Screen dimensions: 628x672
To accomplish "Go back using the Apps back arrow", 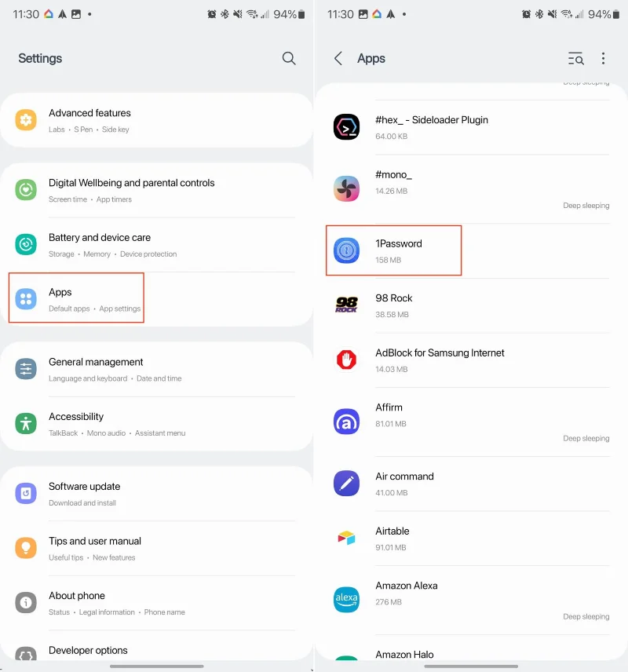I will pos(338,59).
